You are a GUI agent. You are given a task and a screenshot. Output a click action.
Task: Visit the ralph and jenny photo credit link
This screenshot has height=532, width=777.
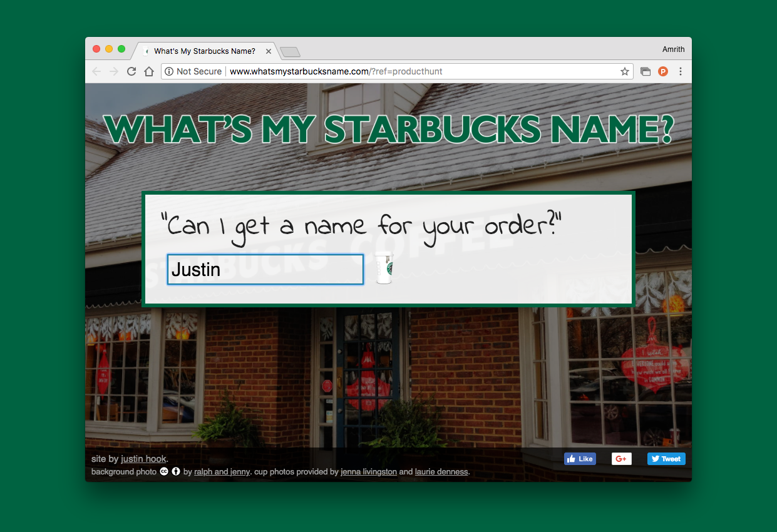click(x=222, y=472)
